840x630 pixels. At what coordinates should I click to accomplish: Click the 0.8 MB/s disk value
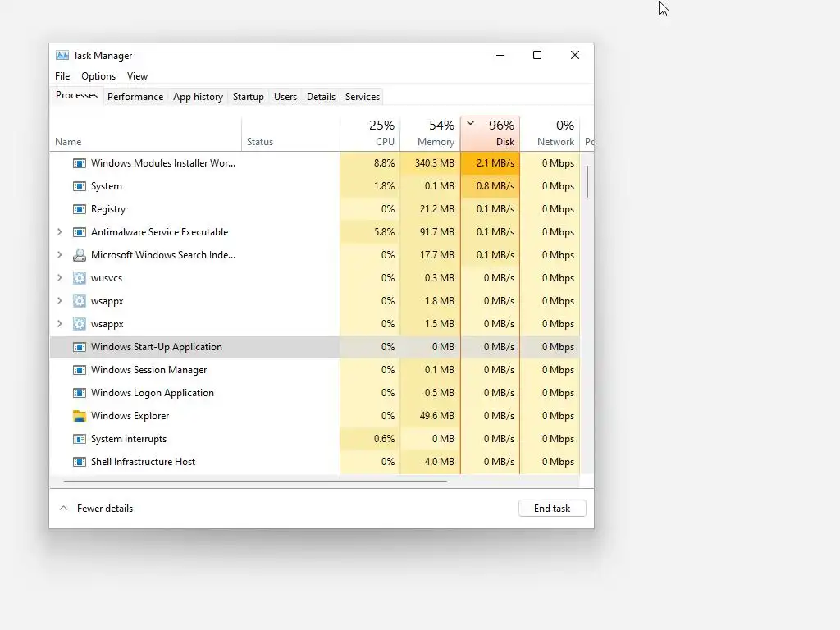(x=495, y=186)
